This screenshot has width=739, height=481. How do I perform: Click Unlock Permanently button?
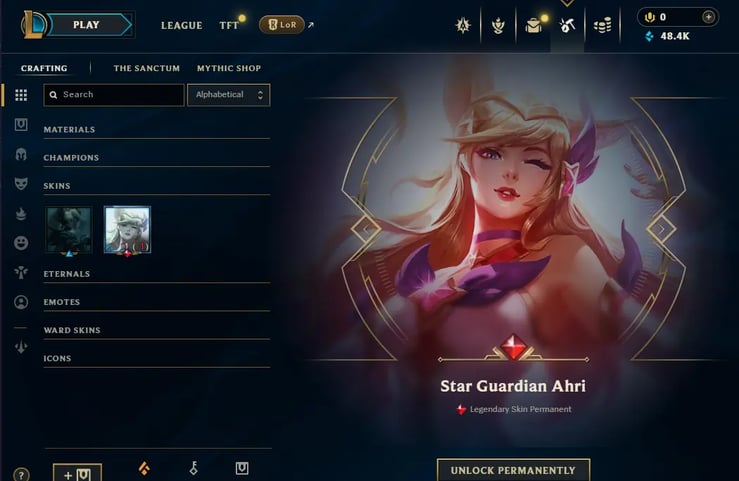513,470
